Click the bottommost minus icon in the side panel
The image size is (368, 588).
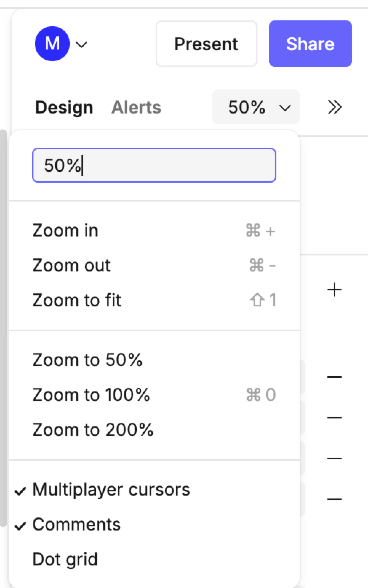pyautogui.click(x=335, y=499)
